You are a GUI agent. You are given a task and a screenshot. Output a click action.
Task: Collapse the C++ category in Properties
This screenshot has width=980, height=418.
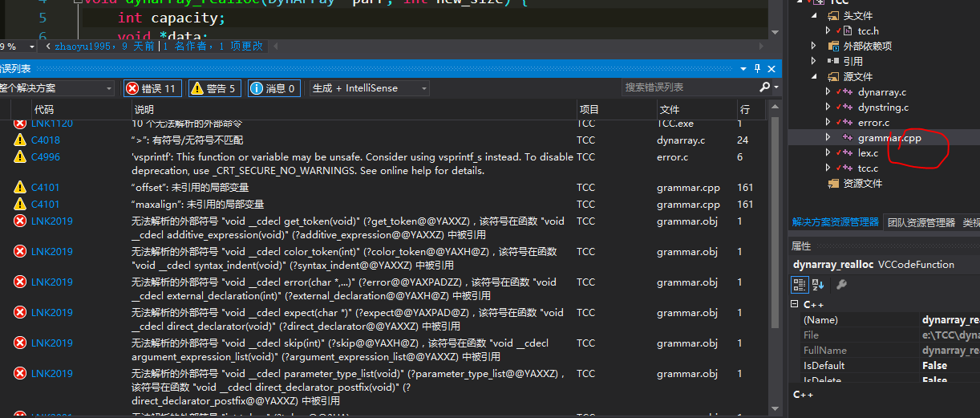pos(795,305)
